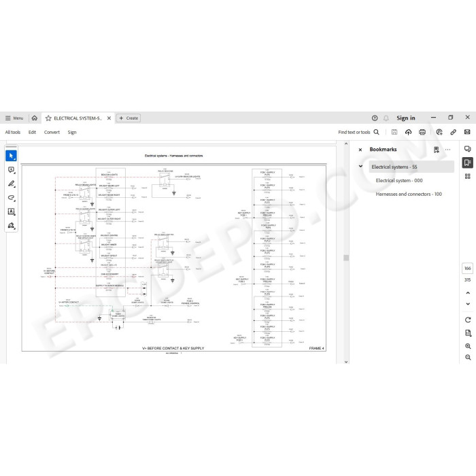The width and height of the screenshot is (476, 476).
Task: Click the V+ BEFORE CONTACT & KEY SUPPLY caption
Action: (x=173, y=348)
